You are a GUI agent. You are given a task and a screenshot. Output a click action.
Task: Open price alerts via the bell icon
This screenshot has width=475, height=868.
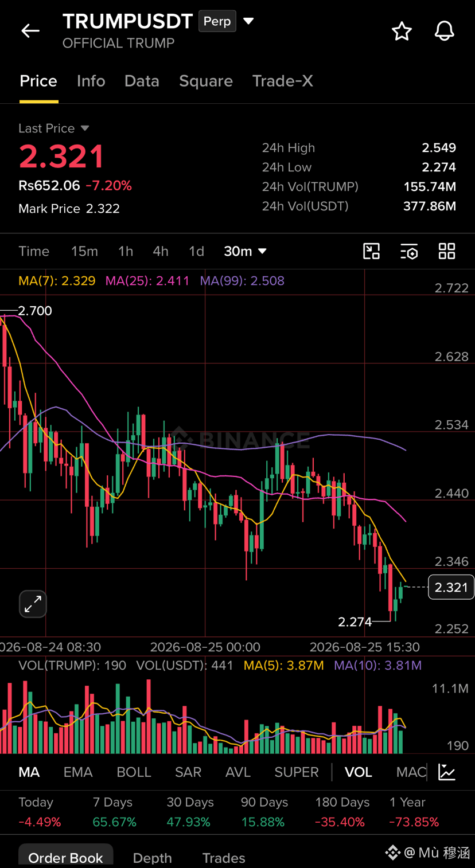pyautogui.click(x=444, y=31)
